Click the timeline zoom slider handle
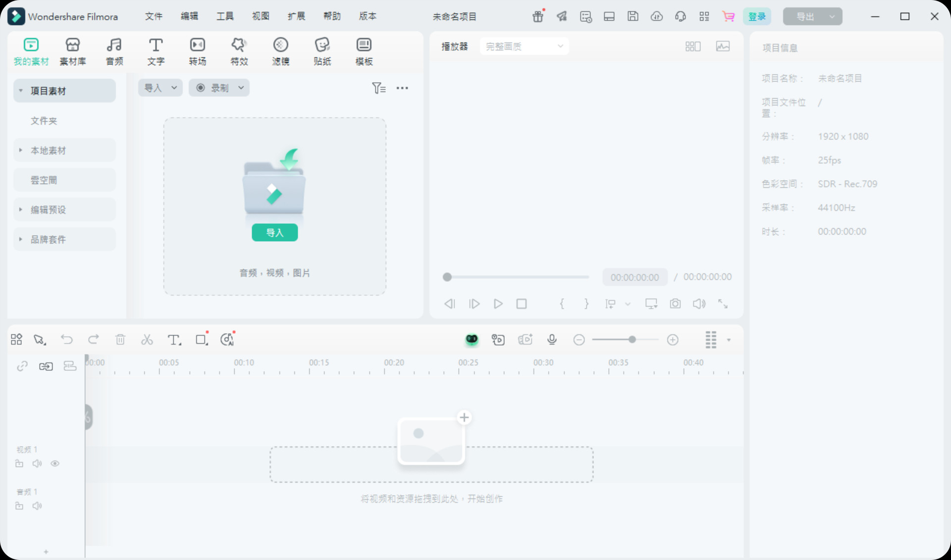 click(x=632, y=340)
